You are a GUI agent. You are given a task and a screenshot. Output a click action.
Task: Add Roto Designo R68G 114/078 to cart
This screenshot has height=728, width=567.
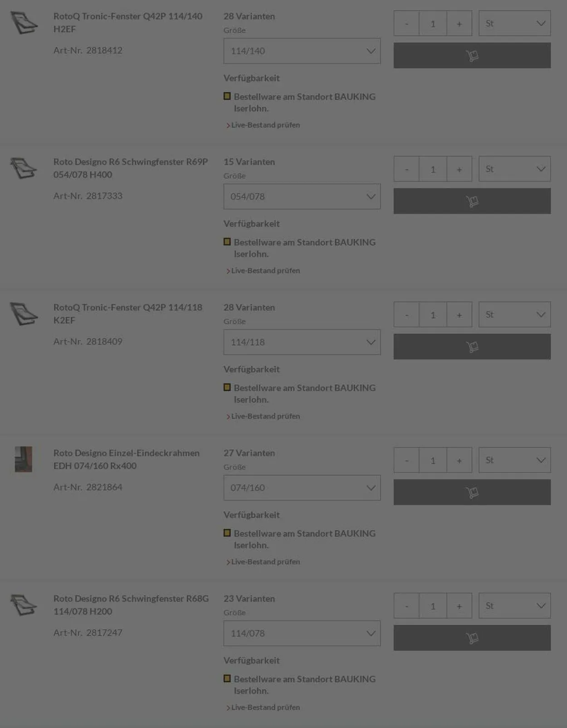point(472,638)
